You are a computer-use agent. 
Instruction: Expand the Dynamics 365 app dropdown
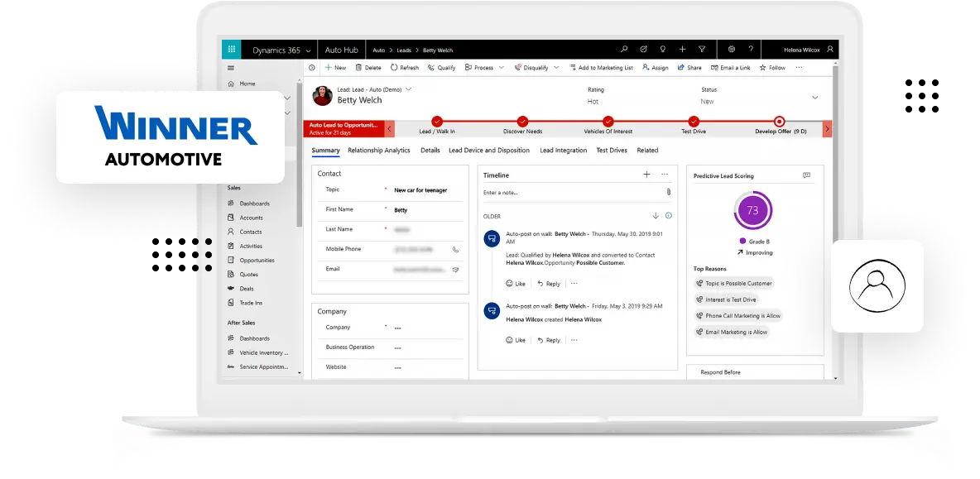tap(306, 50)
